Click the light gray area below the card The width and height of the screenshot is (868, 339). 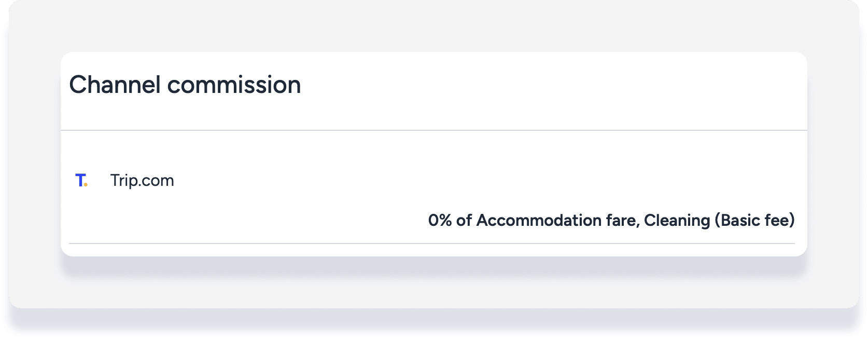pyautogui.click(x=433, y=291)
